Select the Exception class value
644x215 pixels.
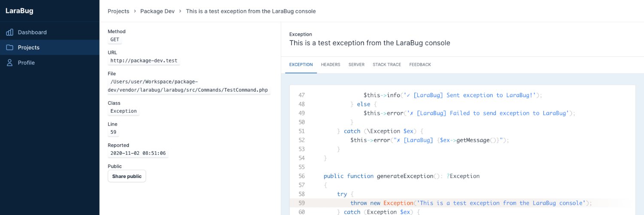coord(124,111)
